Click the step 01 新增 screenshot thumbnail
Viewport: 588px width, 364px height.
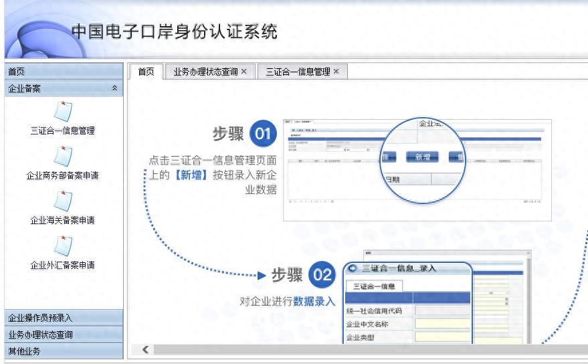click(x=417, y=170)
